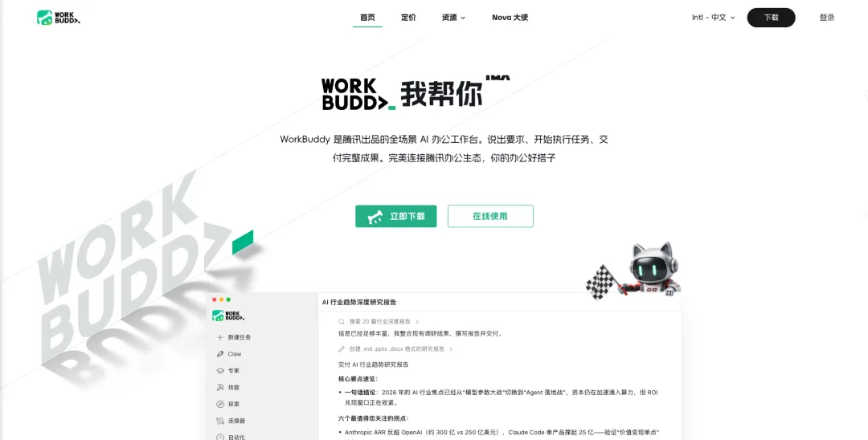Click the WORK BUDDY hero wordmark

pyautogui.click(x=358, y=94)
